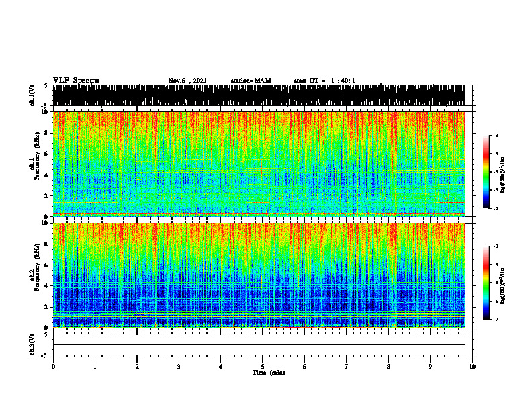This screenshot has height=411, width=532.
Task: Click the '5' volt tick on ch.1(V) axis
Action: (46, 85)
